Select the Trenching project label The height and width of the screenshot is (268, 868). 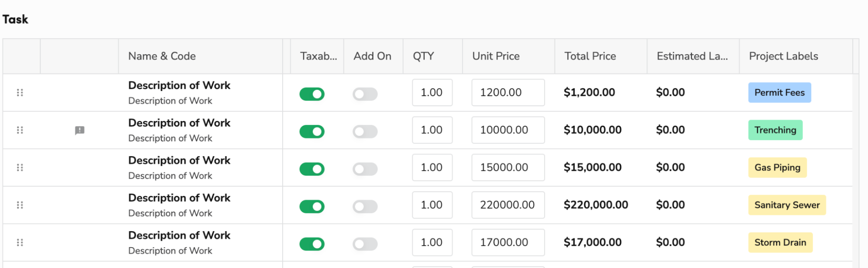click(775, 130)
